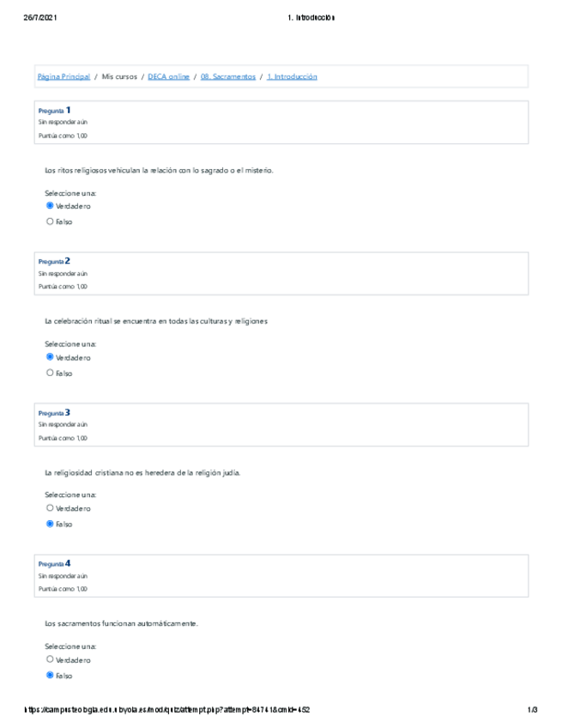
Task: Click the page title at the top center
Action: tap(311, 17)
